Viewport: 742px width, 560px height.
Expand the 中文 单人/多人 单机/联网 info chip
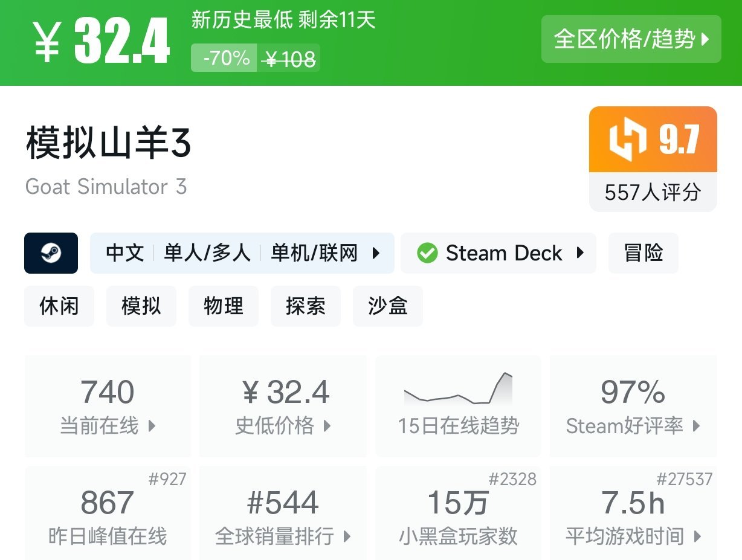pyautogui.click(x=242, y=253)
